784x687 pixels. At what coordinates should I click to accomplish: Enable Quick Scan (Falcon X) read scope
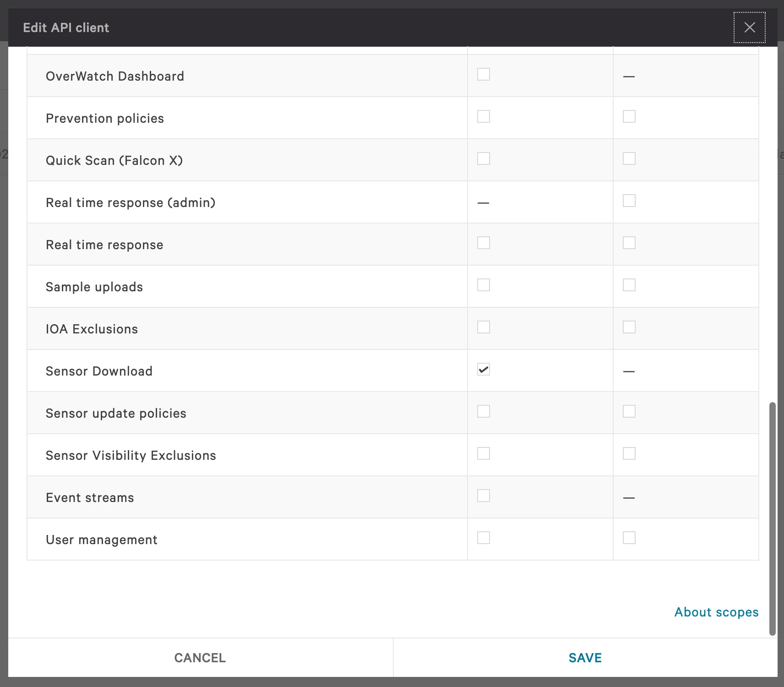[x=484, y=158]
